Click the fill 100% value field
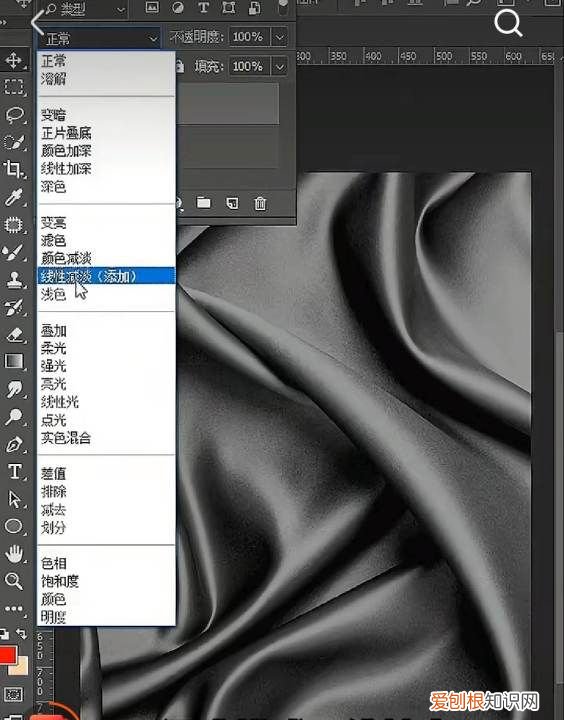 (x=248, y=67)
